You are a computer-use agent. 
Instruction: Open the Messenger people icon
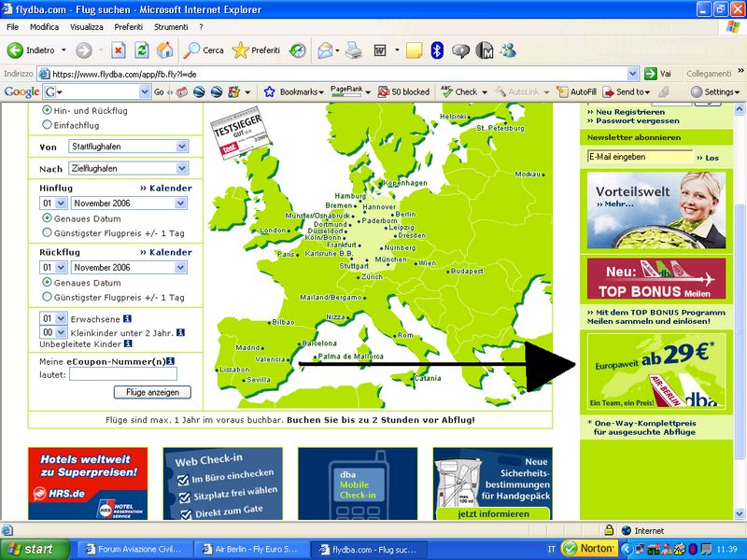click(508, 50)
